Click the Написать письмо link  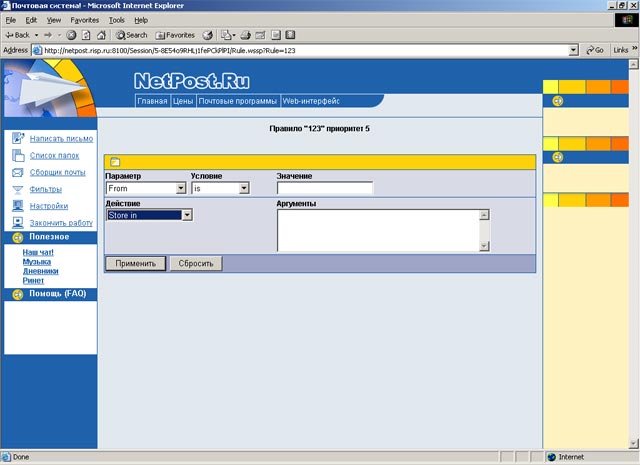point(61,139)
